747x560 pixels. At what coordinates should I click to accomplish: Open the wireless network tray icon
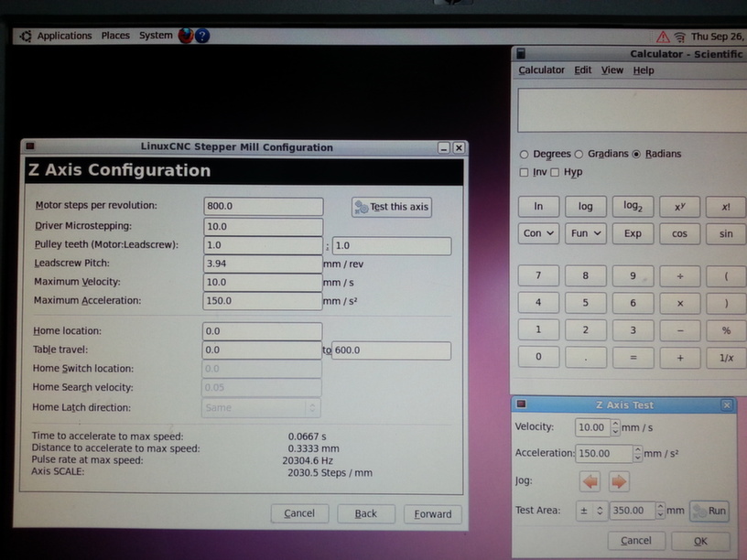click(x=680, y=38)
